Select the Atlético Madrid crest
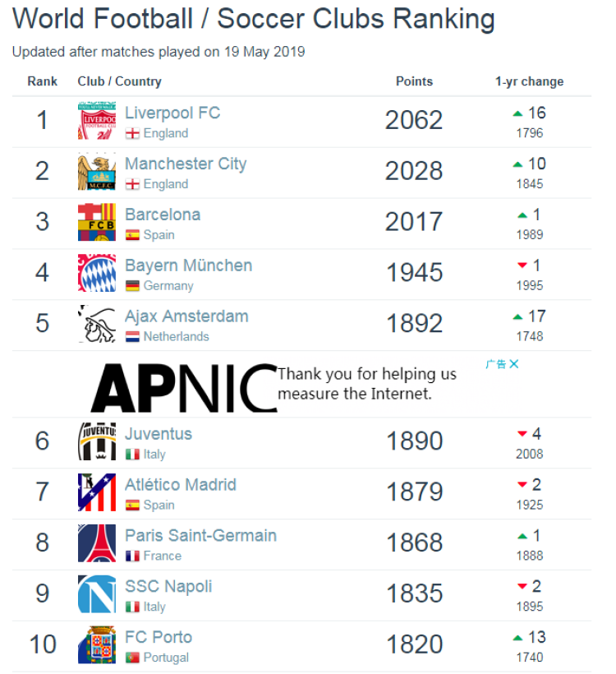 point(97,492)
